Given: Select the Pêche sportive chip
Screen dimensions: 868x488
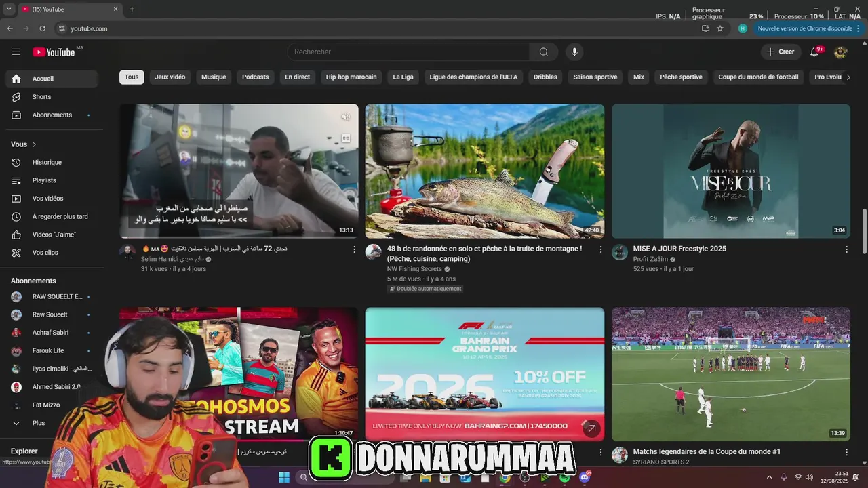Looking at the screenshot, I should click(681, 77).
